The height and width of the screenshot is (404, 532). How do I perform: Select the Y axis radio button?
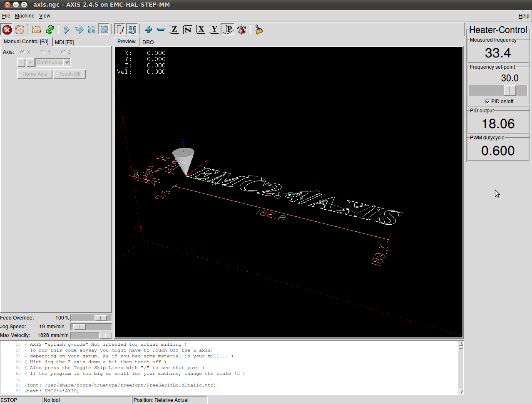point(43,52)
